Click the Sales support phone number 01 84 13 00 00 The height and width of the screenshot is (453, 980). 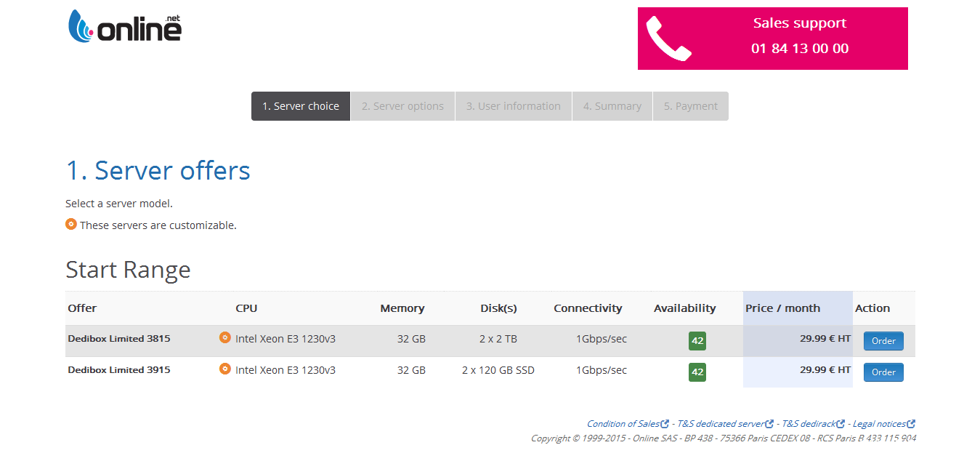click(800, 49)
